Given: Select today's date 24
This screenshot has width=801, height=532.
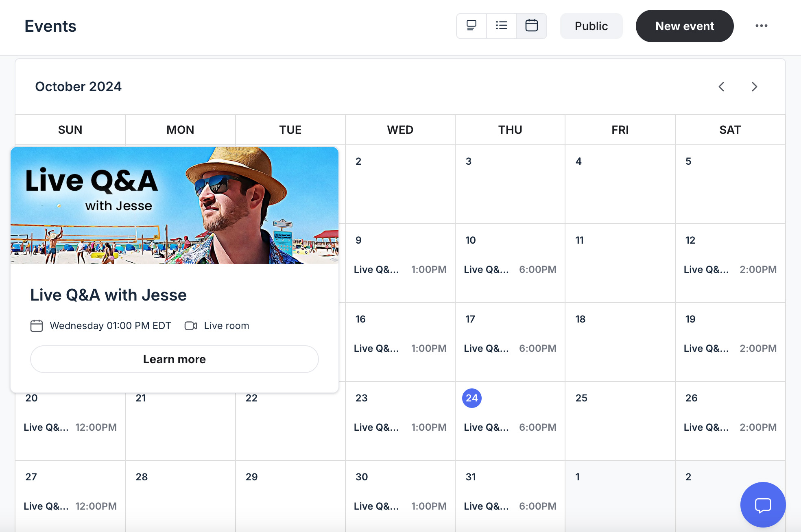Looking at the screenshot, I should [x=472, y=398].
